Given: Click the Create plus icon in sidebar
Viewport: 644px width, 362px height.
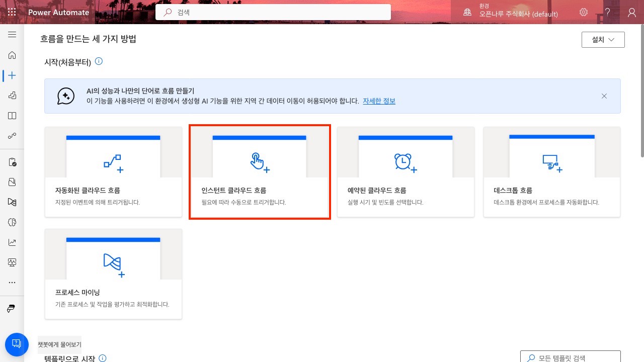Looking at the screenshot, I should (x=12, y=75).
